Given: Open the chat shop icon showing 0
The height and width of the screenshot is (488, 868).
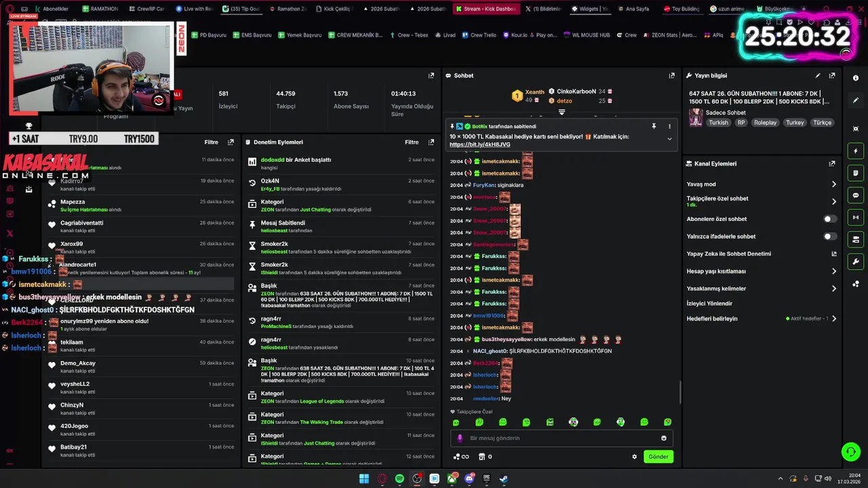Looking at the screenshot, I should 485,457.
